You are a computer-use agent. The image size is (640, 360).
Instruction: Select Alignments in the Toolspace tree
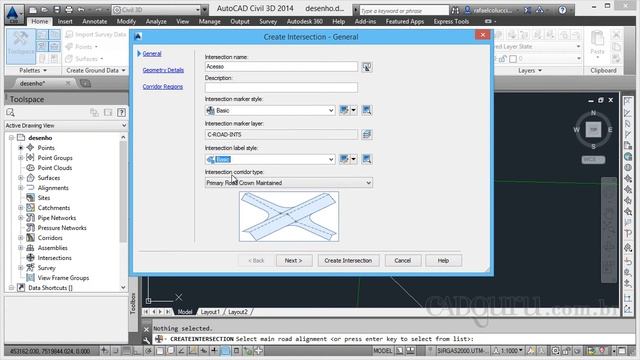click(x=53, y=188)
